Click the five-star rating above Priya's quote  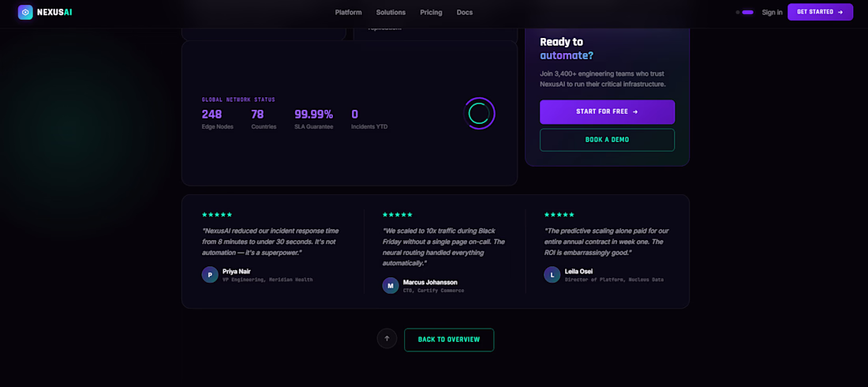tap(217, 215)
